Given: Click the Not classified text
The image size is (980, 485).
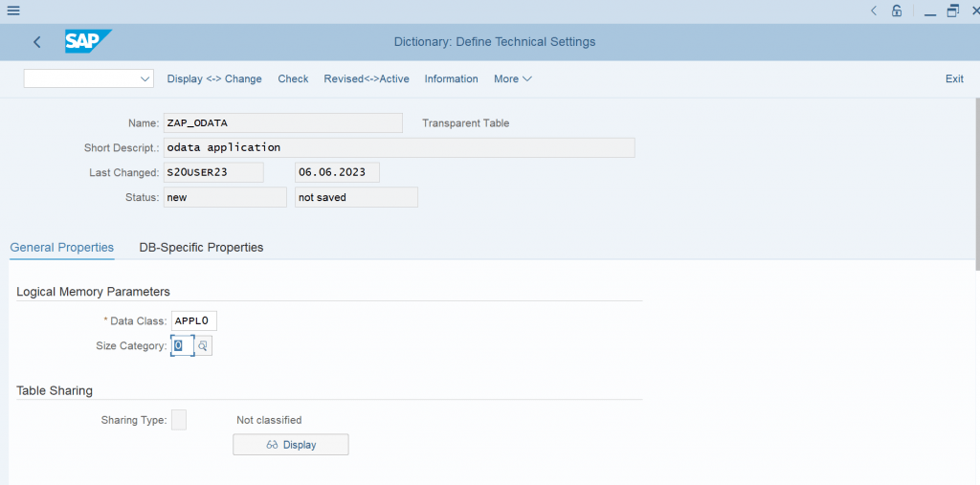Looking at the screenshot, I should click(x=269, y=420).
